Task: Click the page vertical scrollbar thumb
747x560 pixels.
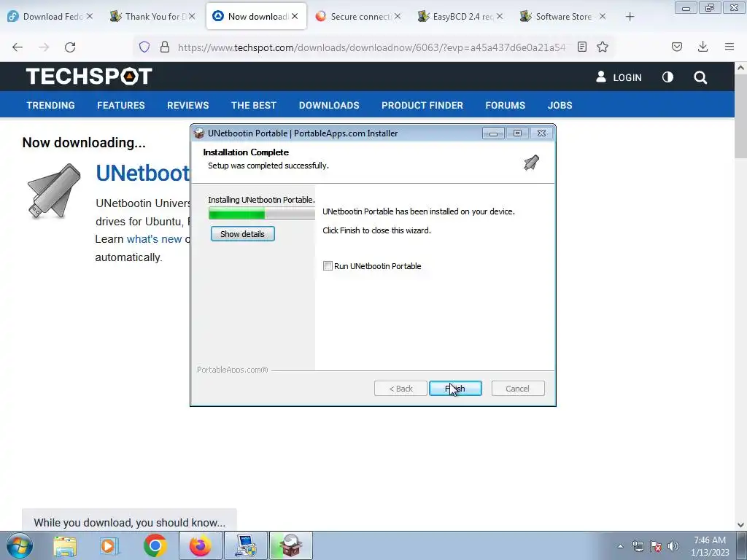Action: (740, 116)
